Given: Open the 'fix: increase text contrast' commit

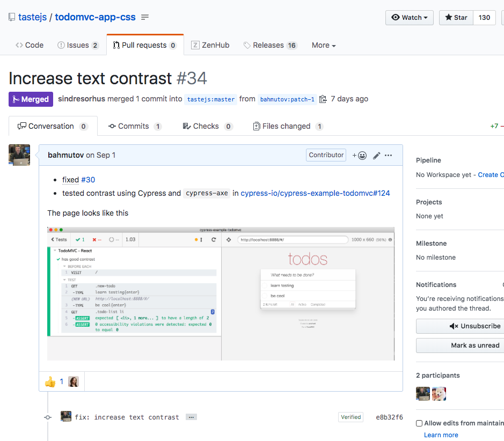Looking at the screenshot, I should 127,417.
